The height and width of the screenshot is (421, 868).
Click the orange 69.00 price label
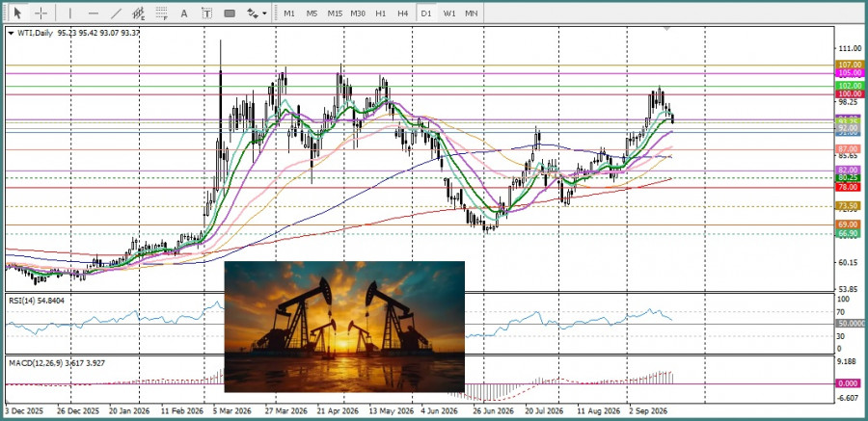point(848,224)
